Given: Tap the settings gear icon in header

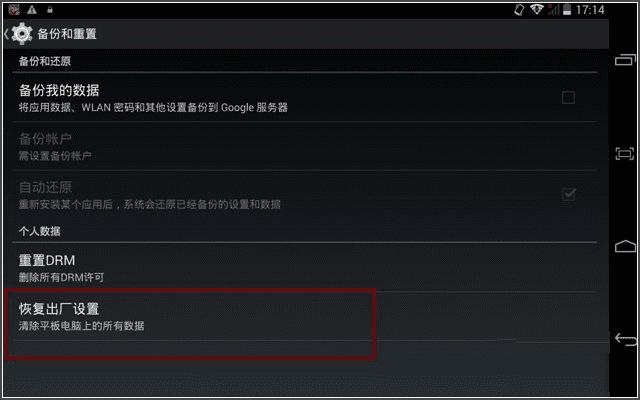Looking at the screenshot, I should click(22, 33).
